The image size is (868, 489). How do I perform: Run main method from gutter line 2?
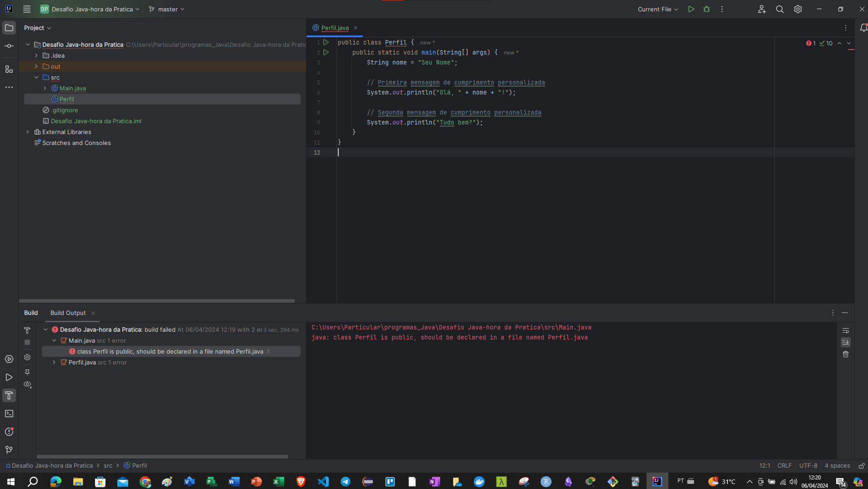pyautogui.click(x=326, y=52)
